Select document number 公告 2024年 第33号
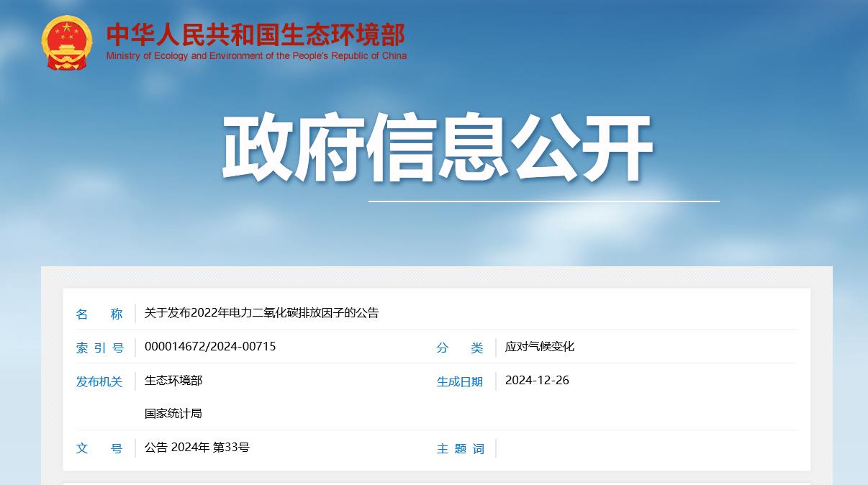This screenshot has height=485, width=868. pyautogui.click(x=197, y=448)
